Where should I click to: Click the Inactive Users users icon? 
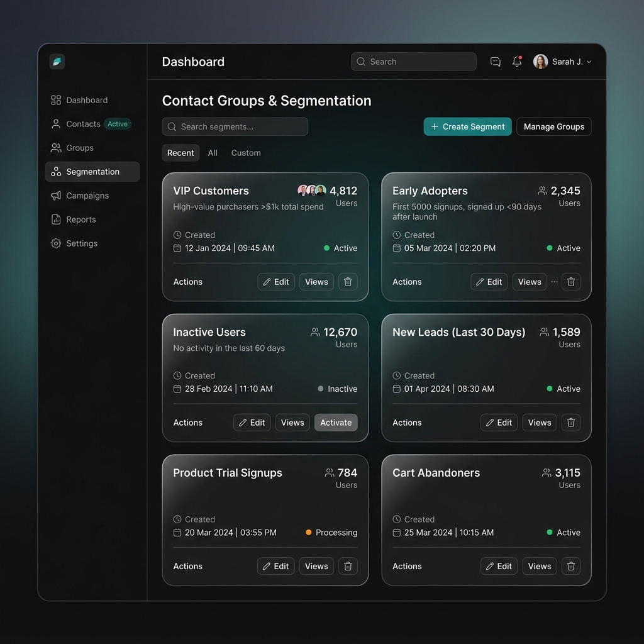pyautogui.click(x=315, y=332)
